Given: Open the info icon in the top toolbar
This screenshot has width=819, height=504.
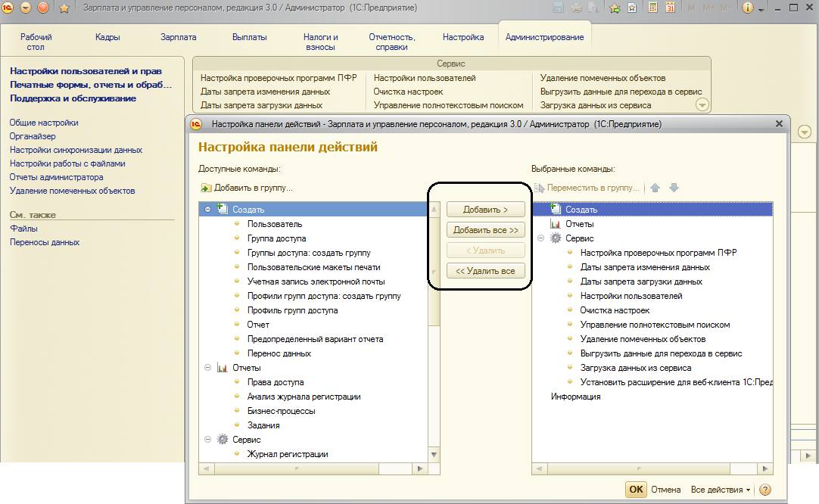Looking at the screenshot, I should tap(748, 8).
